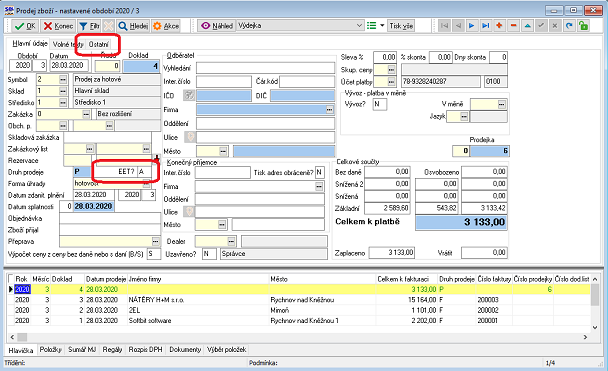
Task: Open Skup. ceny lookup button
Action: coord(392,70)
